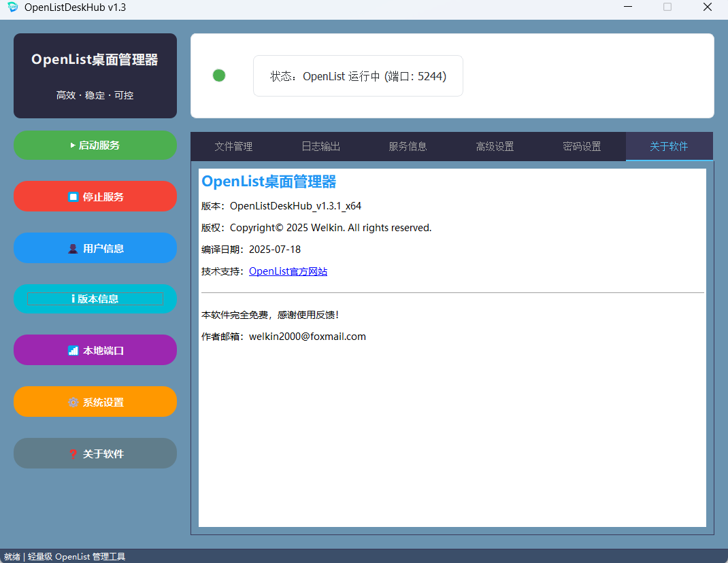Image resolution: width=728 pixels, height=563 pixels.
Task: Click the square stop icon on 停止服务
Action: 73,197
